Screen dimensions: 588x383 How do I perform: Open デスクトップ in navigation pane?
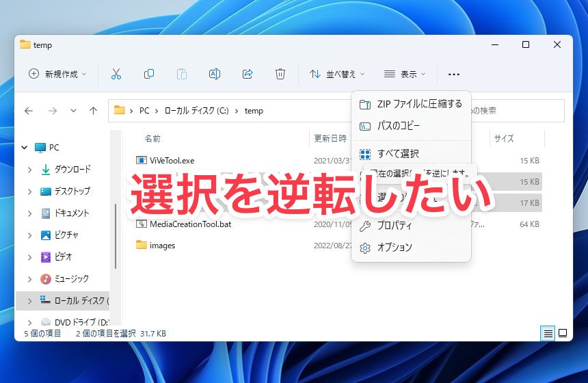pyautogui.click(x=72, y=191)
